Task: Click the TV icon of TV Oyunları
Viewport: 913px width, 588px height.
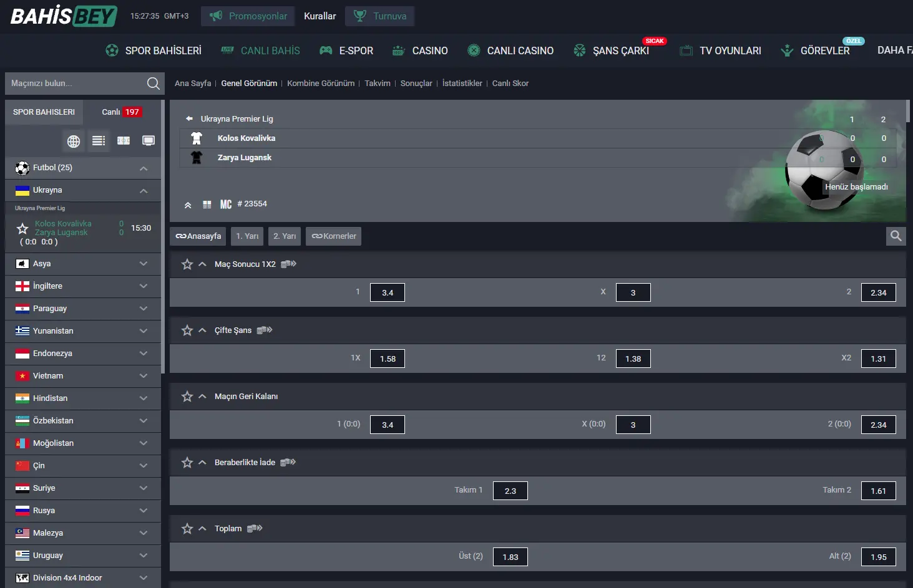Action: (x=686, y=51)
